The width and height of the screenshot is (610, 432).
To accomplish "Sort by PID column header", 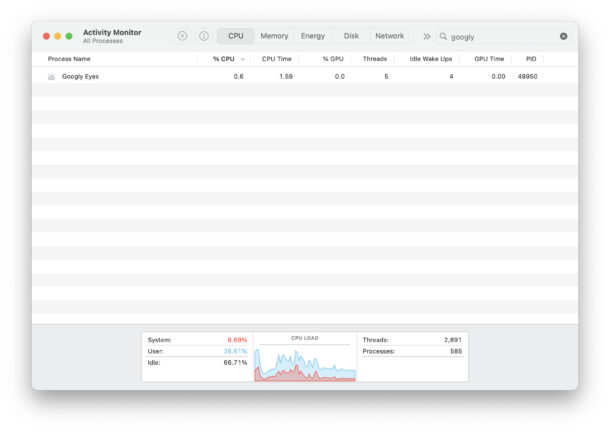I will pyautogui.click(x=530, y=59).
